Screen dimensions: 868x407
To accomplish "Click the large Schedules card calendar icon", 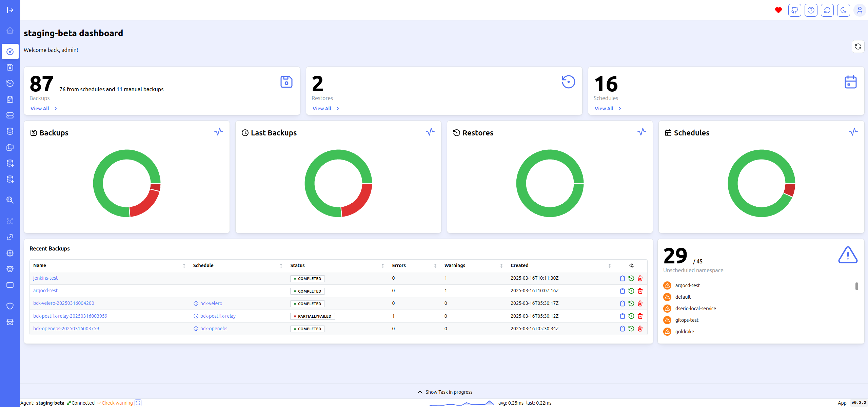I will 851,82.
